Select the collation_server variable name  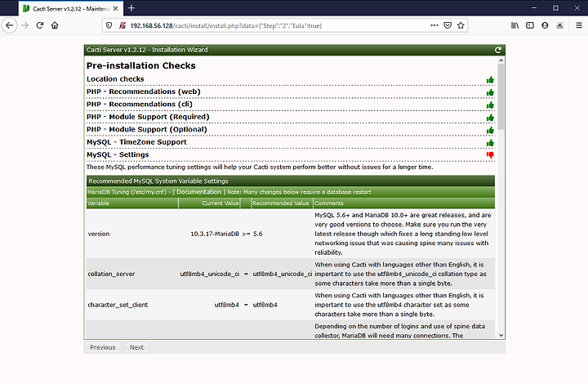pos(111,274)
